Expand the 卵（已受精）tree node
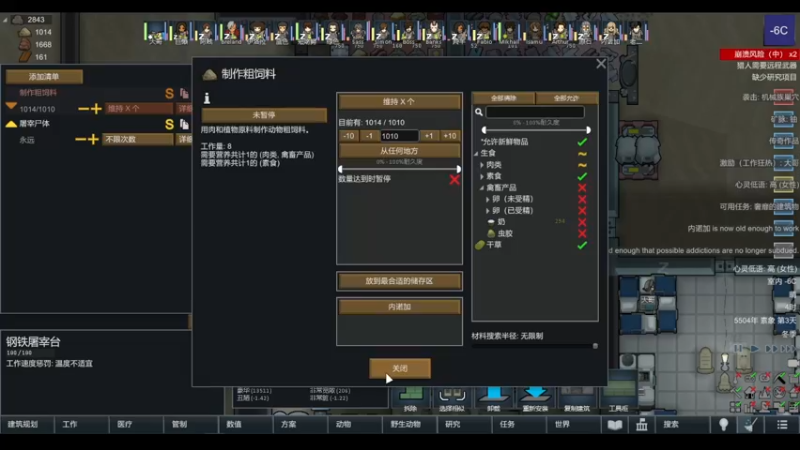This screenshot has width=800, height=450. [x=488, y=210]
